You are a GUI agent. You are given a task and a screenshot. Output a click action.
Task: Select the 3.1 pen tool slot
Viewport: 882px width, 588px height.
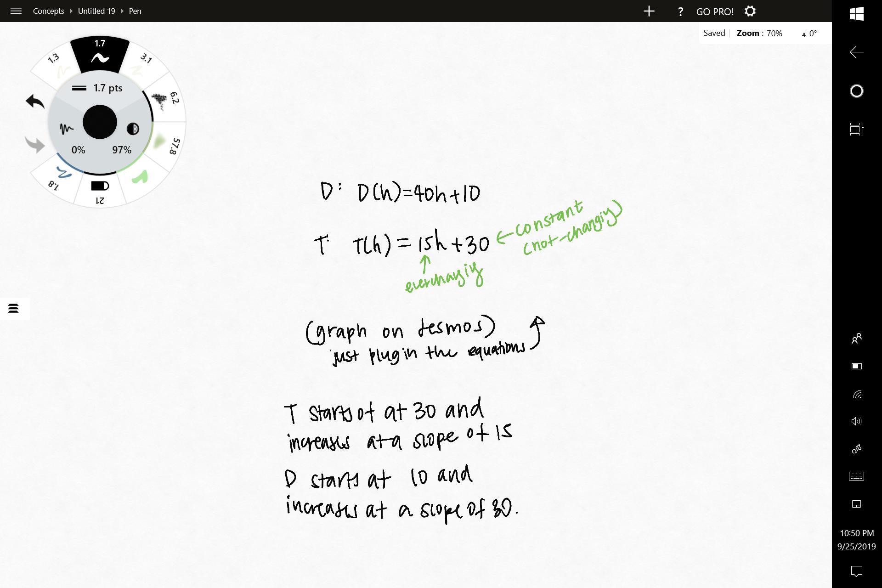click(x=140, y=64)
